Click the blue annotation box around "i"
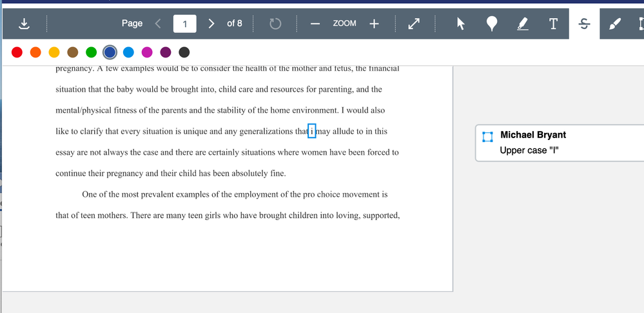Image resolution: width=644 pixels, height=313 pixels. (x=312, y=131)
